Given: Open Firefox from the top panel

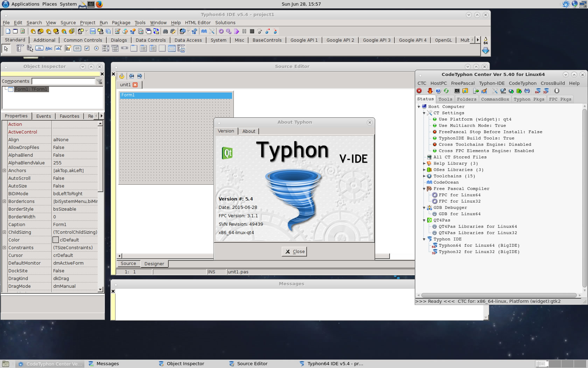Looking at the screenshot, I should (99, 4).
